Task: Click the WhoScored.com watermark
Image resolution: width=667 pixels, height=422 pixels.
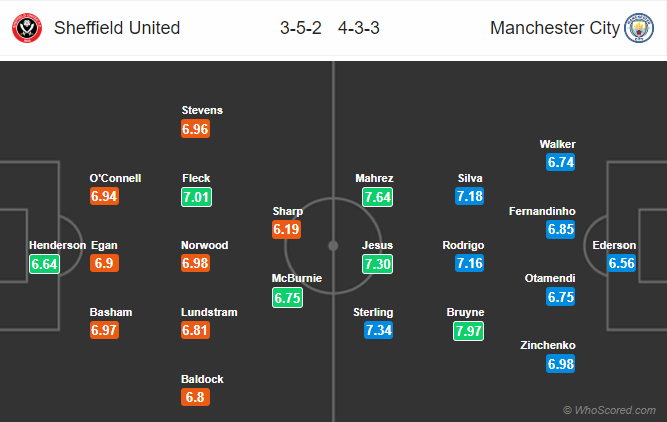Action: [x=609, y=410]
